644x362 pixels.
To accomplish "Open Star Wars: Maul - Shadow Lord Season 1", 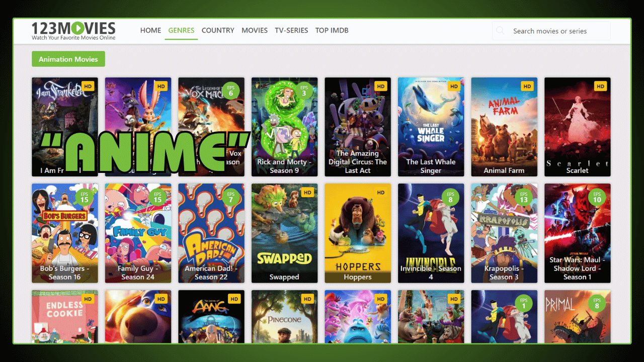I will [x=577, y=268].
